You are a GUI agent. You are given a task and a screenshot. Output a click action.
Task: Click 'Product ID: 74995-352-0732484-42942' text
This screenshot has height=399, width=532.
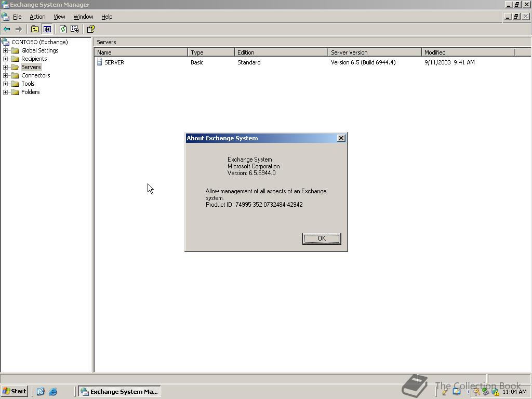tap(254, 205)
